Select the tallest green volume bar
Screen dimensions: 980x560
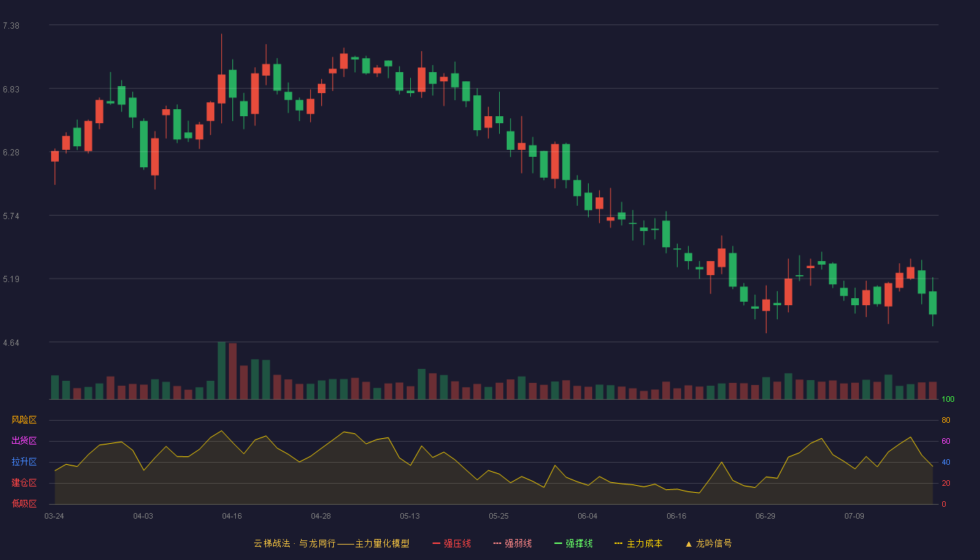(x=221, y=370)
